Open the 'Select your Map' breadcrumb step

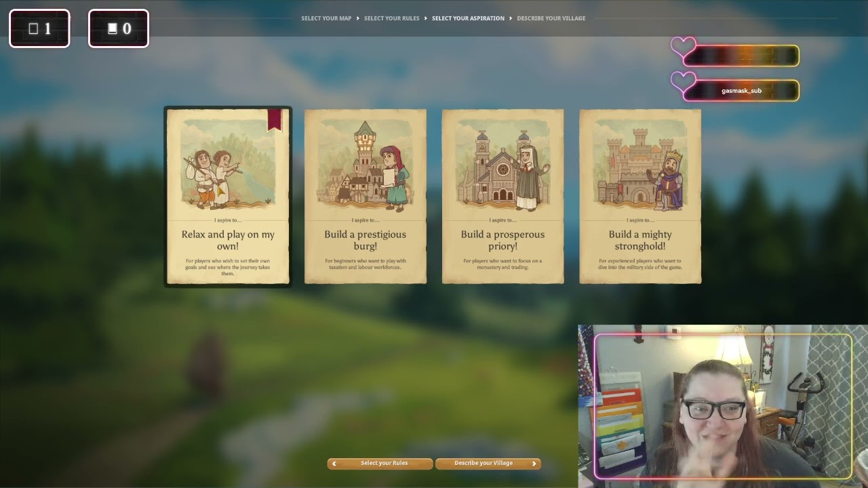[326, 18]
